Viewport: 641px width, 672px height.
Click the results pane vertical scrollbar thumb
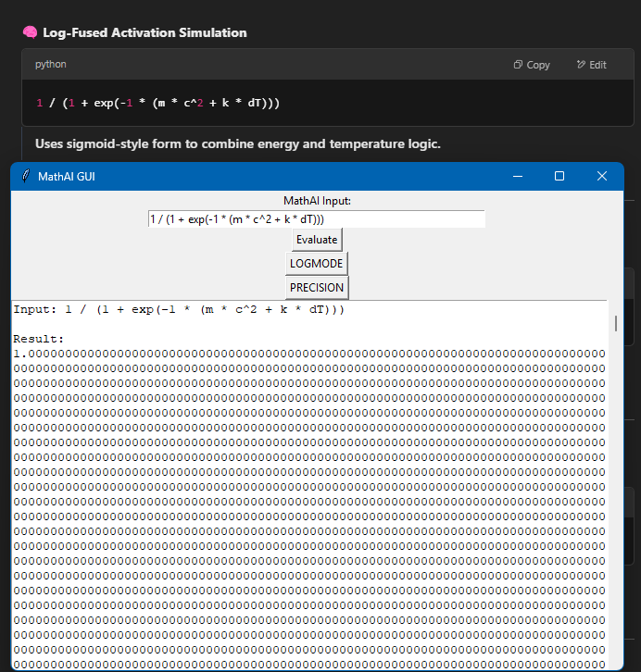coord(614,323)
